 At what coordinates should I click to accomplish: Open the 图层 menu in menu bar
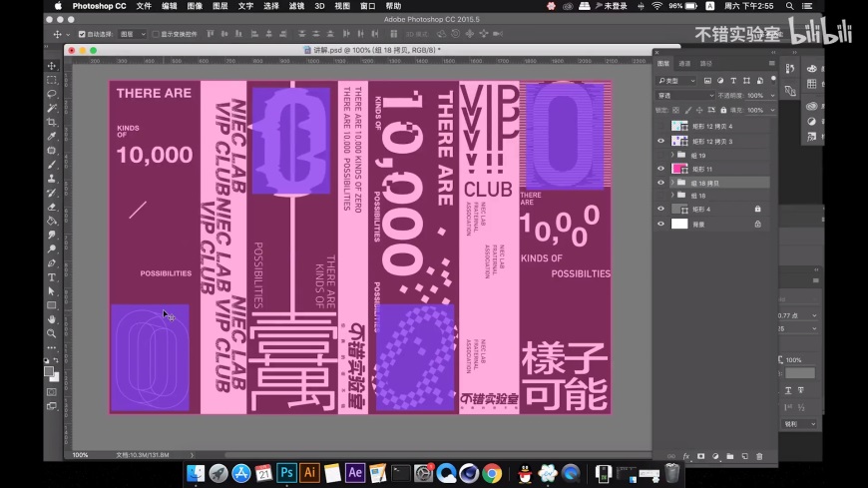click(220, 6)
